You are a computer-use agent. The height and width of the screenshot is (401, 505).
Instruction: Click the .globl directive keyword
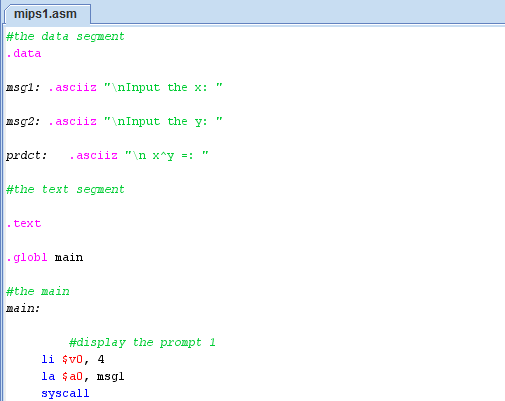27,257
